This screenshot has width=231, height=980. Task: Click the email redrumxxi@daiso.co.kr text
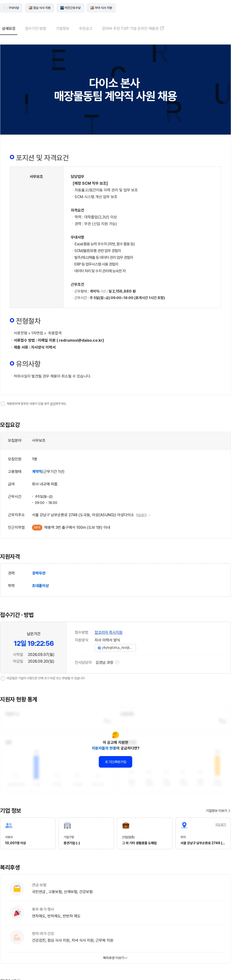81,340
